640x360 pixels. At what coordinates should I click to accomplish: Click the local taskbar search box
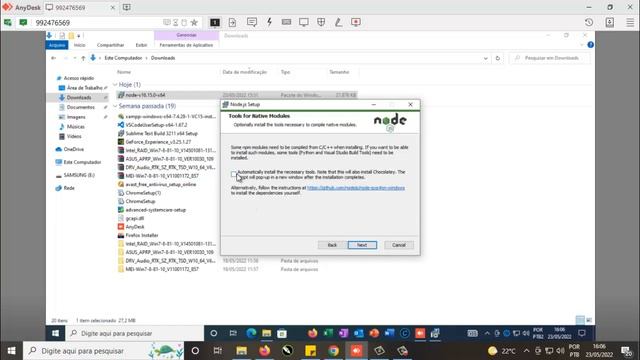(104, 351)
